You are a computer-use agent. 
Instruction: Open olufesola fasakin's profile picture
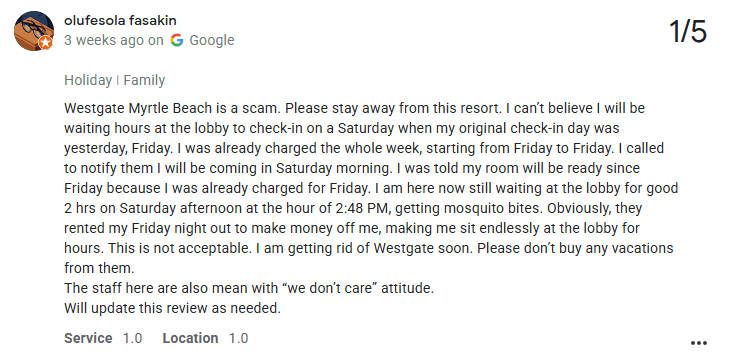coord(34,31)
